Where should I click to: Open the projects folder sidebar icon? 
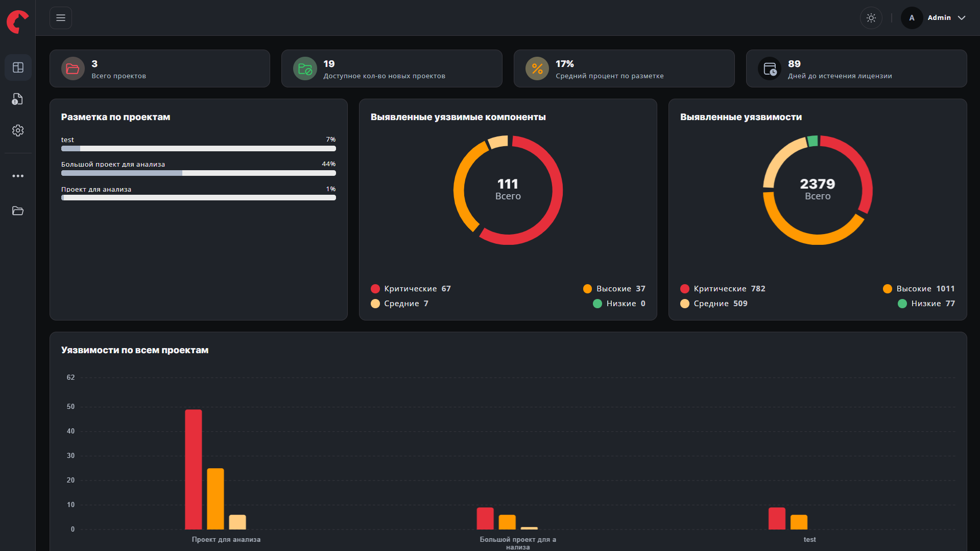point(18,211)
